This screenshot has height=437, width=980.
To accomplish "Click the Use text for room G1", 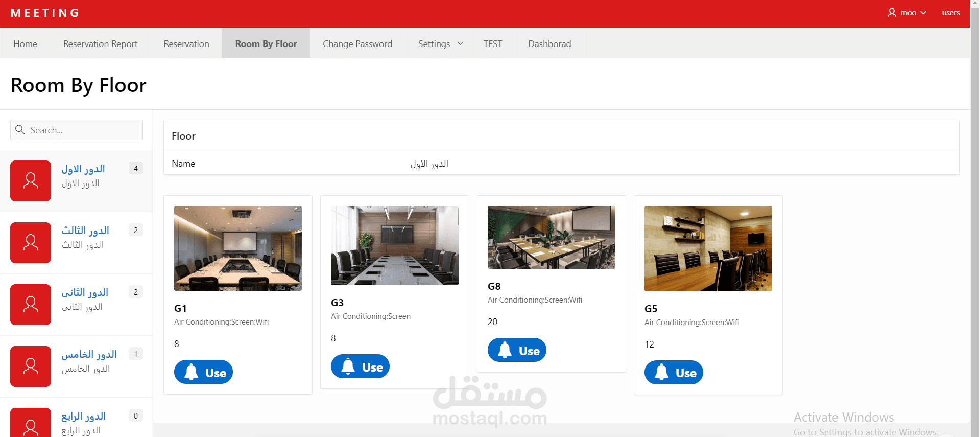I will click(216, 373).
